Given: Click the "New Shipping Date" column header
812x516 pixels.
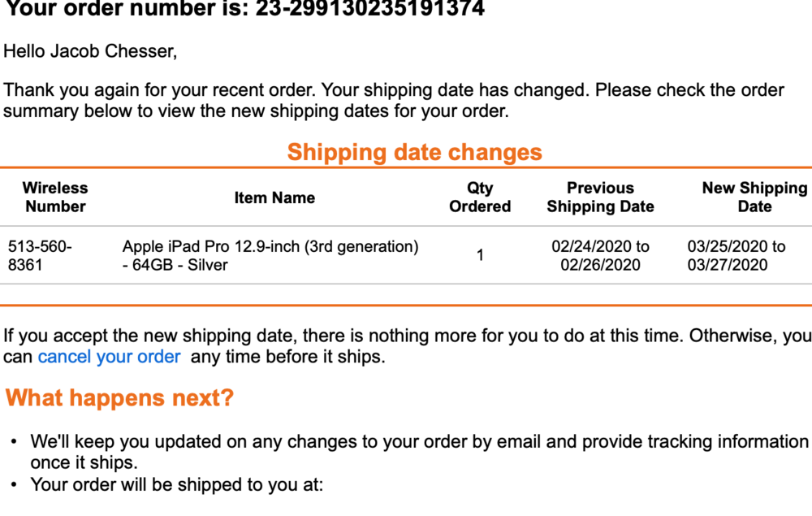Looking at the screenshot, I should point(754,197).
